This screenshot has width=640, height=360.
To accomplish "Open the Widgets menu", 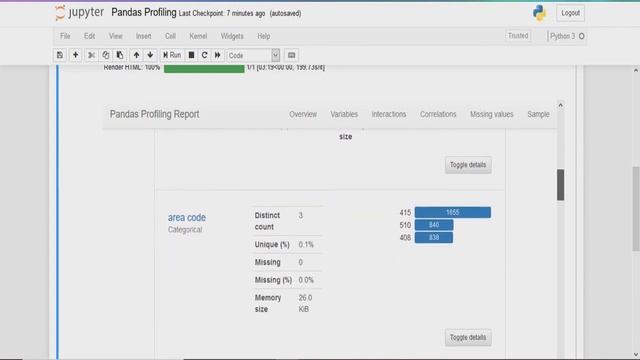I will 232,36.
